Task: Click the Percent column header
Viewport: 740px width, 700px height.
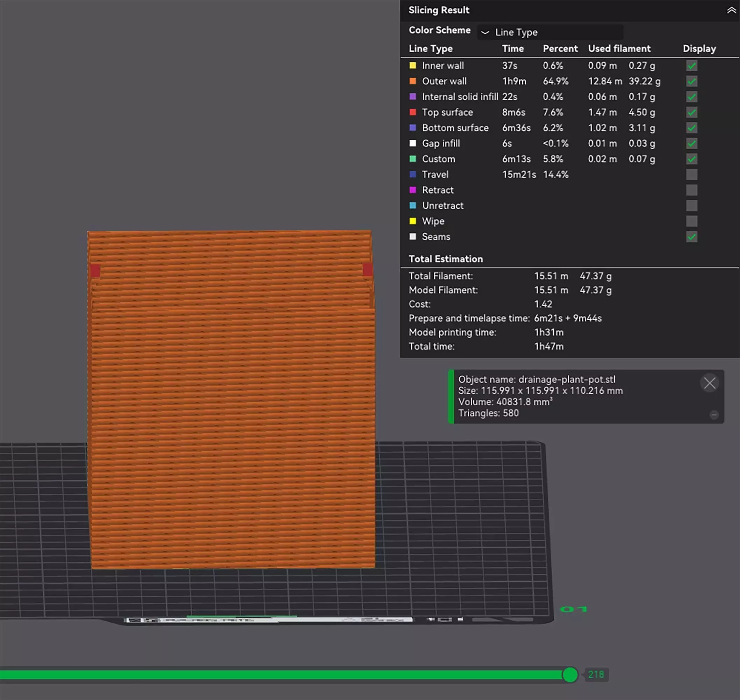Action: (560, 49)
